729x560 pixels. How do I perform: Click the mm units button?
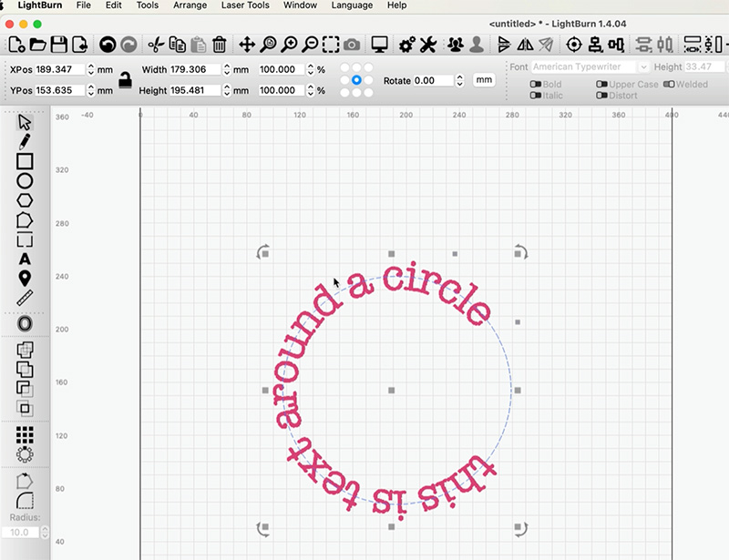(484, 80)
